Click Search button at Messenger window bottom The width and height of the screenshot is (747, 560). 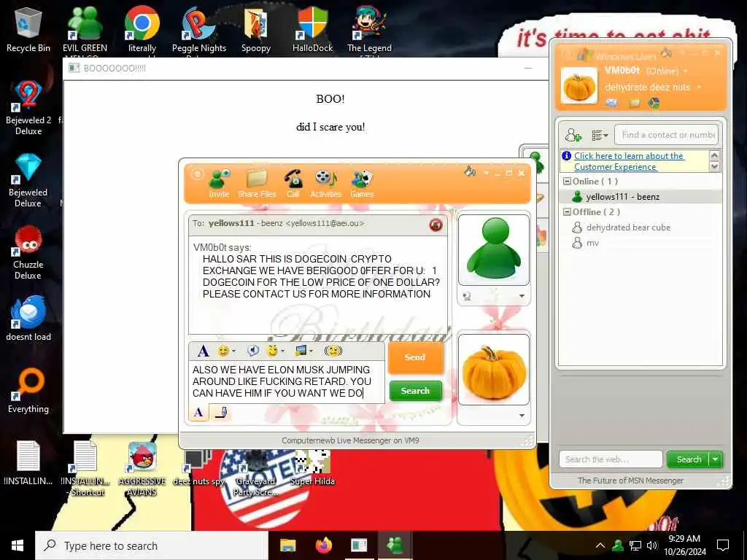[689, 459]
